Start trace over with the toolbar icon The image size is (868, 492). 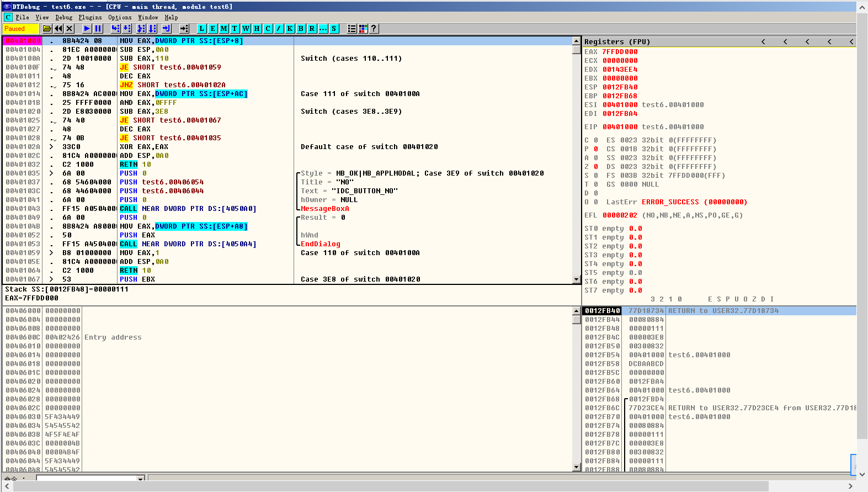[x=152, y=29]
